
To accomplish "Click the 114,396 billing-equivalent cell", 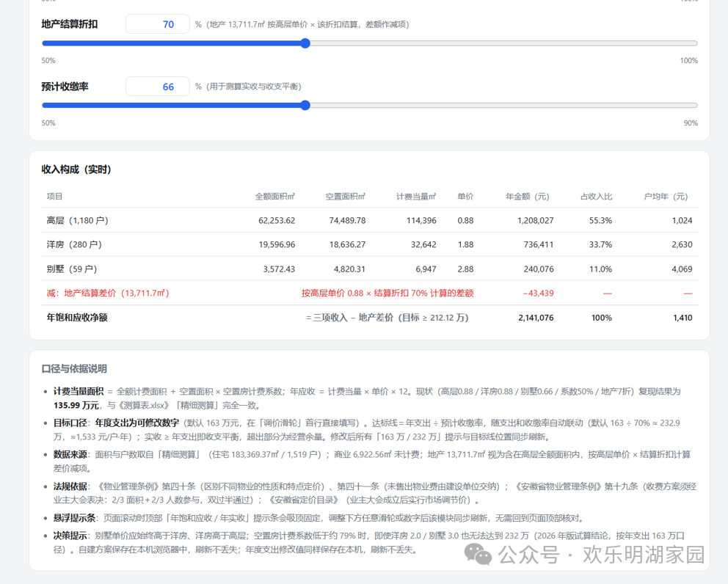I will point(421,221).
